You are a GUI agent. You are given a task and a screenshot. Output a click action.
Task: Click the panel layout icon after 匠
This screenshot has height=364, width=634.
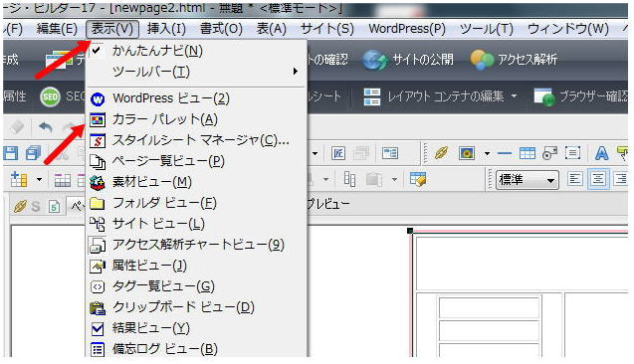390,153
